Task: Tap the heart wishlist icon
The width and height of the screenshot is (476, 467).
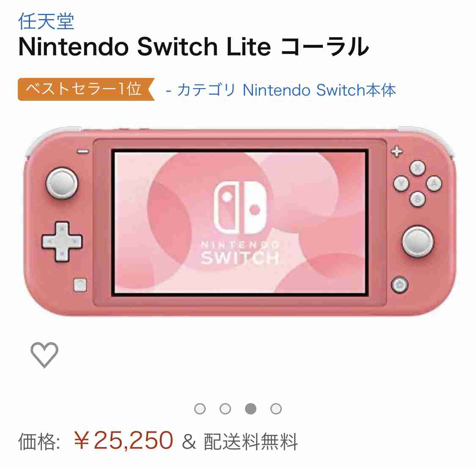Action: click(44, 354)
